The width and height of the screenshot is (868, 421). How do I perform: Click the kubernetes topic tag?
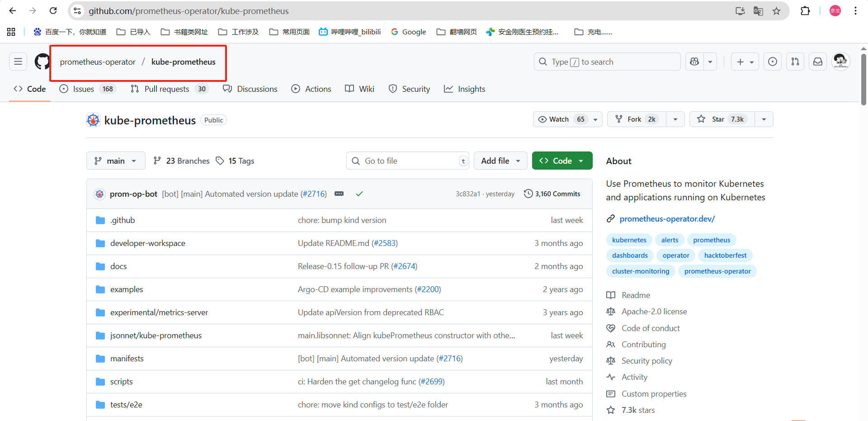(x=629, y=240)
